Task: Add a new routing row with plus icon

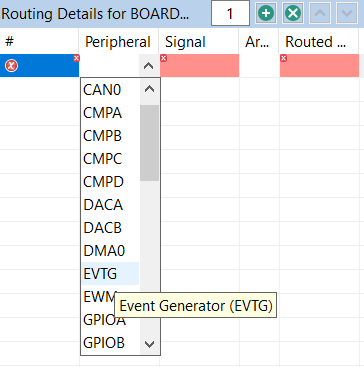Action: [266, 14]
